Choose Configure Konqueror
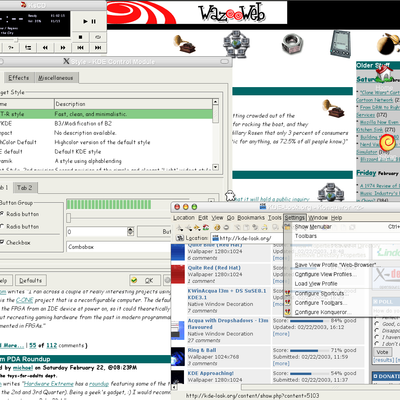Screen dimensions: 400x400 tap(343, 312)
